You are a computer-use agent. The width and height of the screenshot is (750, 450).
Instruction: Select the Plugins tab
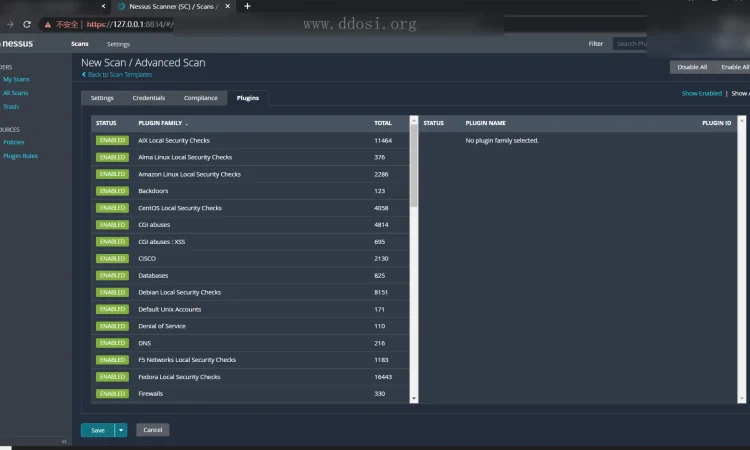(248, 98)
